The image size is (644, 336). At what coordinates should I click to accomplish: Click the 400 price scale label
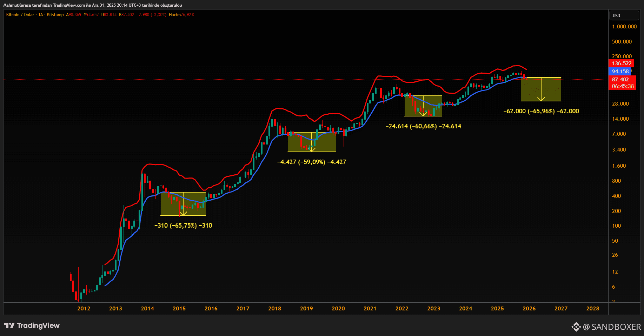[x=617, y=196]
